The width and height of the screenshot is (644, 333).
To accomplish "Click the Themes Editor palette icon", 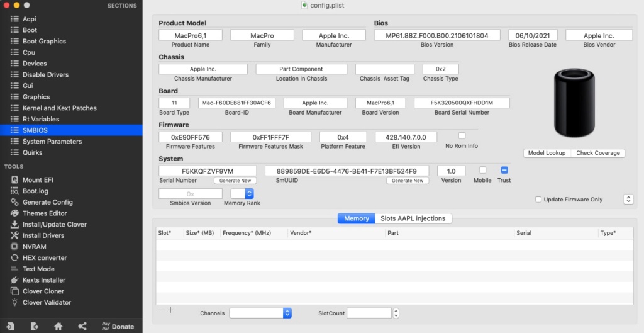I will [14, 213].
